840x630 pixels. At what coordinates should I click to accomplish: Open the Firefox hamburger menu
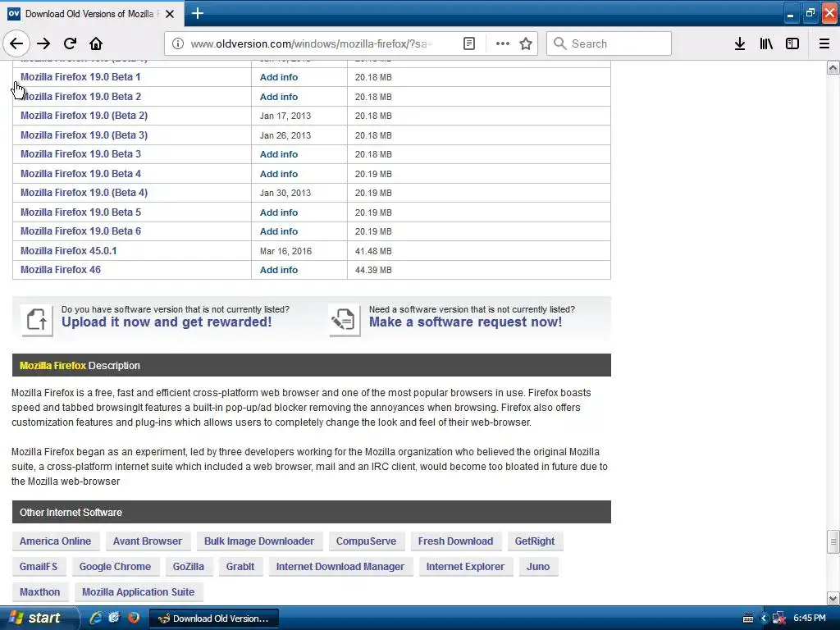coord(824,43)
